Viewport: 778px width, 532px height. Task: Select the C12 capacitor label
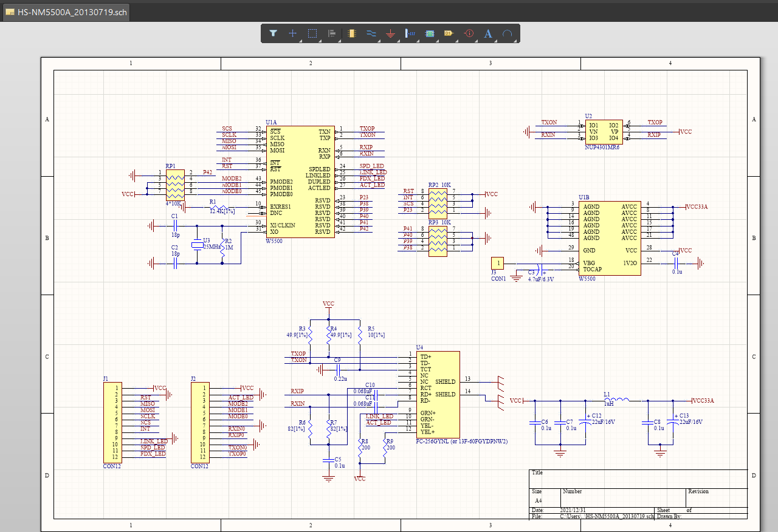(x=596, y=416)
